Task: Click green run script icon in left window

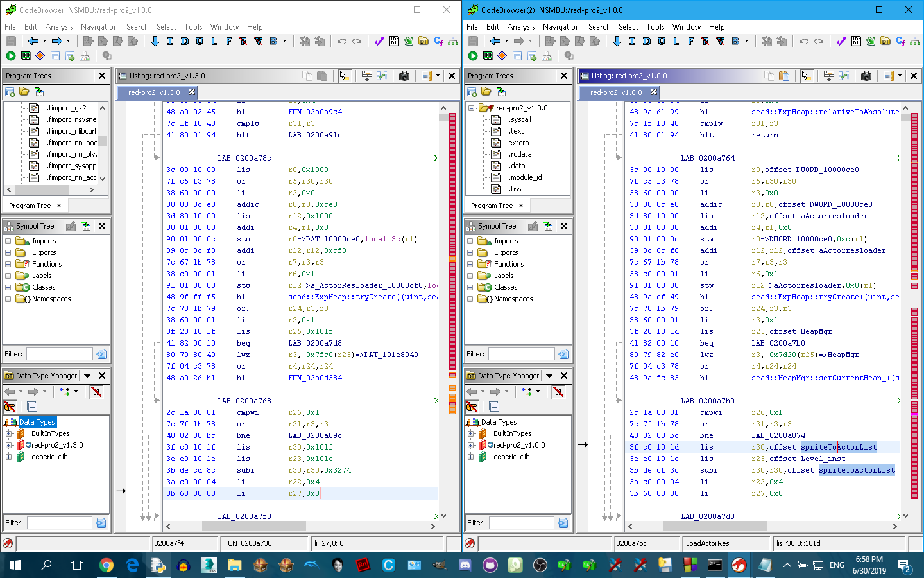Action: pyautogui.click(x=11, y=56)
